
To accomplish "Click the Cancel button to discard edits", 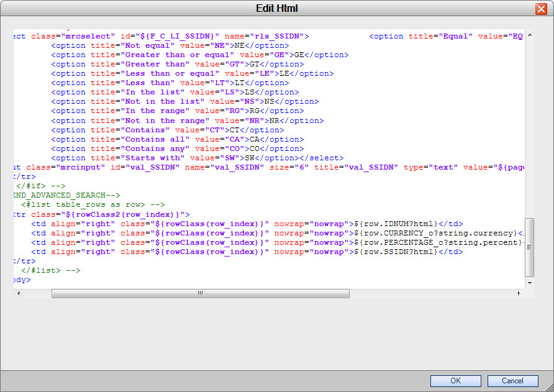I will (x=512, y=381).
